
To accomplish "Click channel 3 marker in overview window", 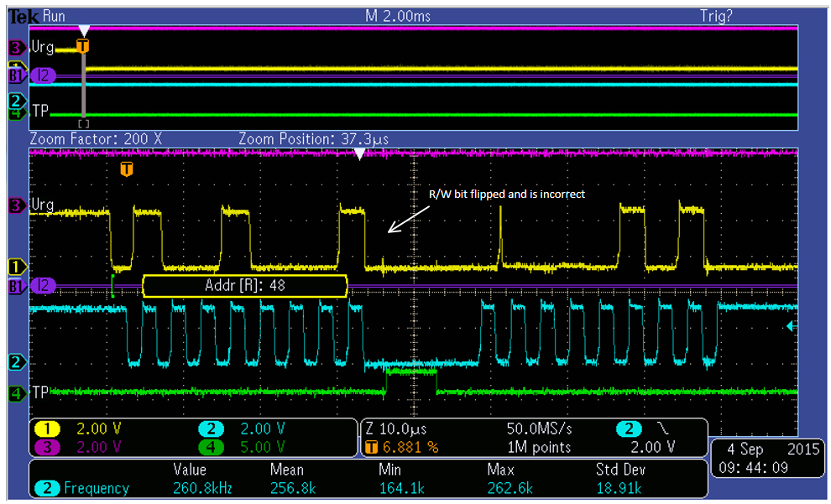I will coord(17,48).
